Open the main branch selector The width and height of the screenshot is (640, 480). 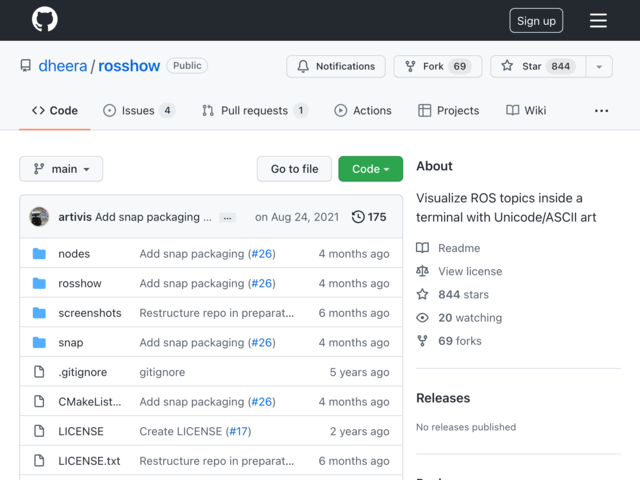pos(61,169)
